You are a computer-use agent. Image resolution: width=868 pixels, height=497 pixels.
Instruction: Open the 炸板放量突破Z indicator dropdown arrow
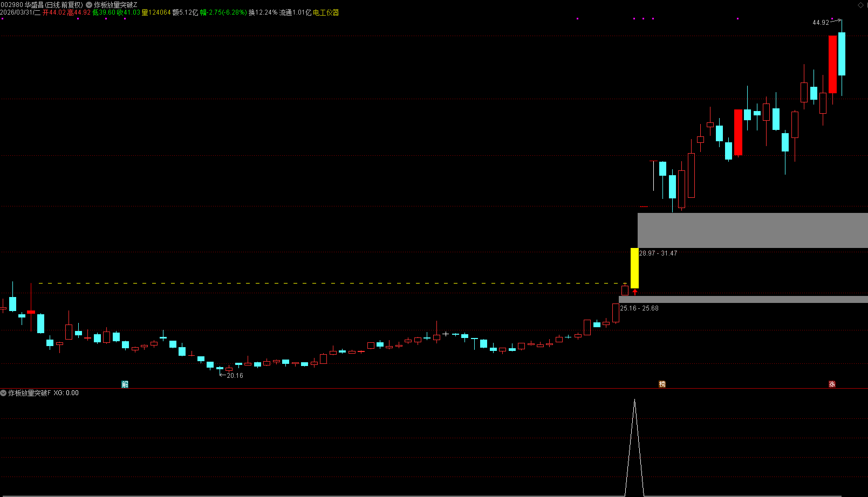(x=89, y=5)
